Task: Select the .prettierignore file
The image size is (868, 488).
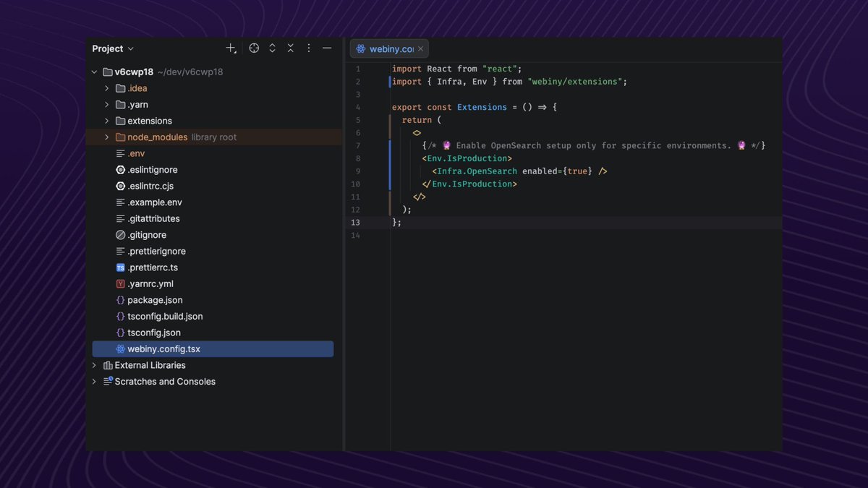Action: [157, 251]
